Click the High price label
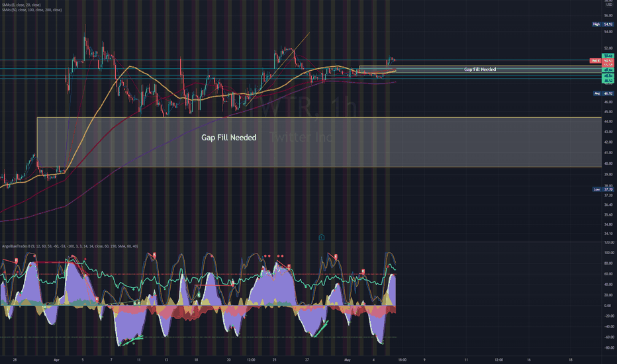The height and width of the screenshot is (364, 617). tap(596, 24)
